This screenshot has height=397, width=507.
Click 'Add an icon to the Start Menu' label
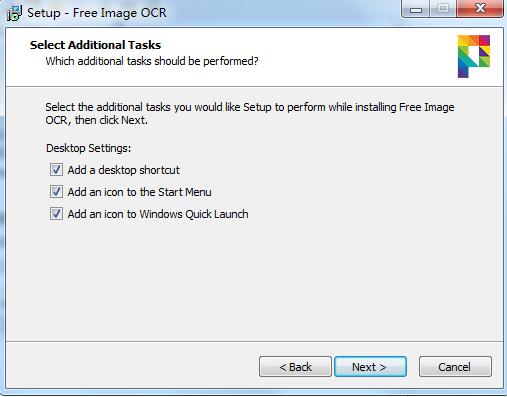click(139, 192)
